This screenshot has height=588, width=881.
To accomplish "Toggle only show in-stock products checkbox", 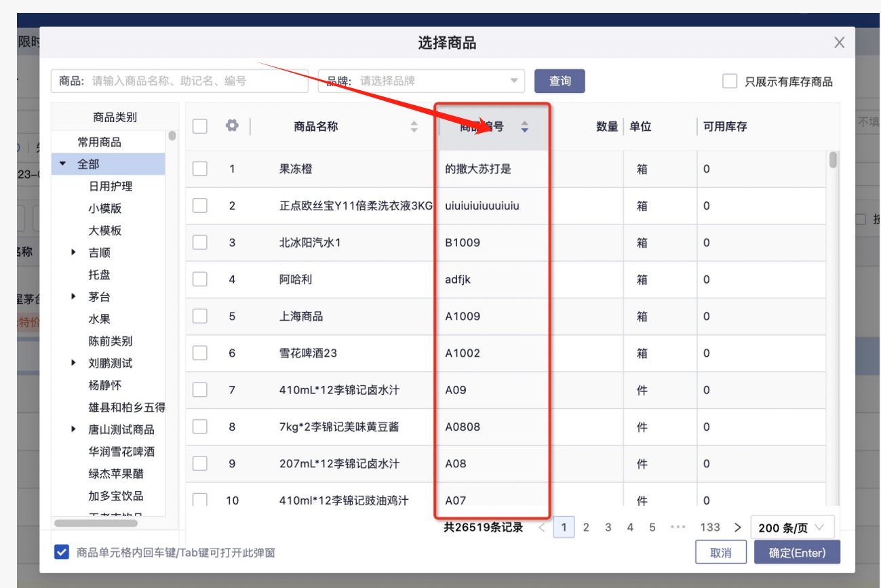I will coord(730,81).
